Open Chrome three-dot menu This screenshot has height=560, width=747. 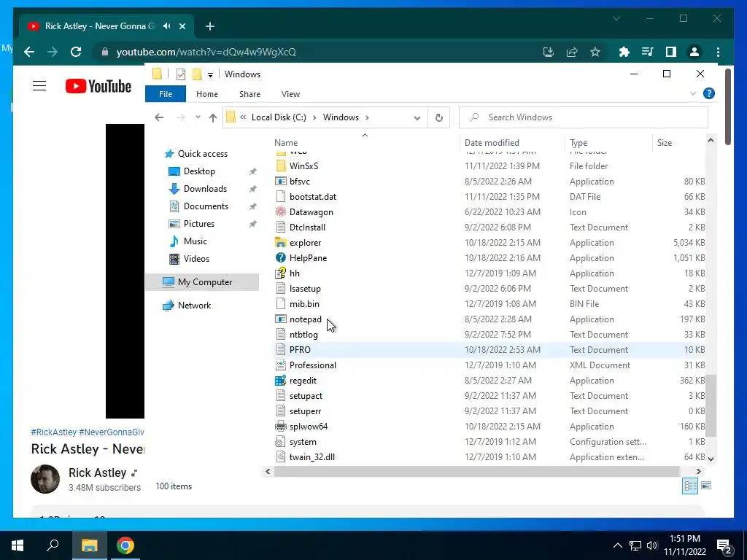[x=718, y=52]
